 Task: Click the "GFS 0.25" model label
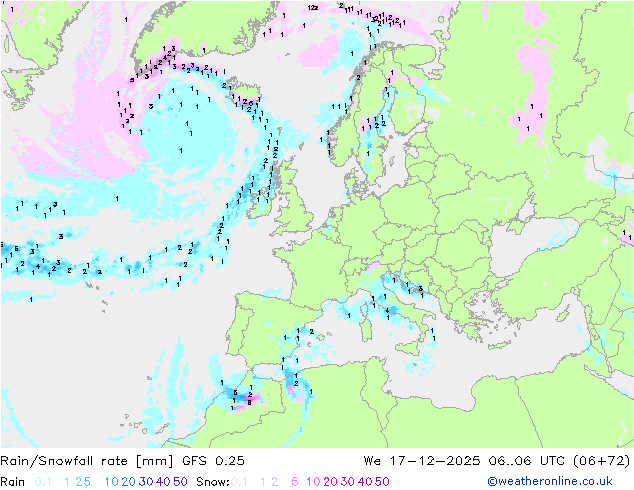[x=213, y=461]
